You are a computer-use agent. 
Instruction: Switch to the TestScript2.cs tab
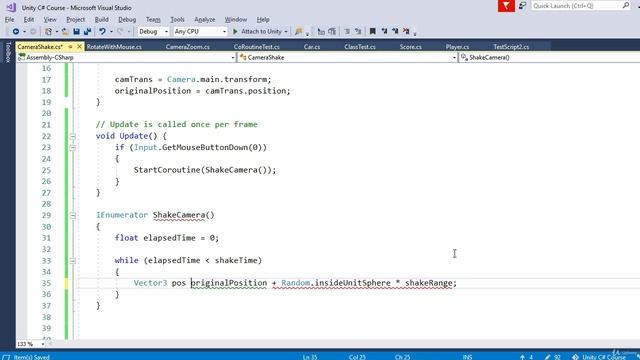(x=511, y=47)
